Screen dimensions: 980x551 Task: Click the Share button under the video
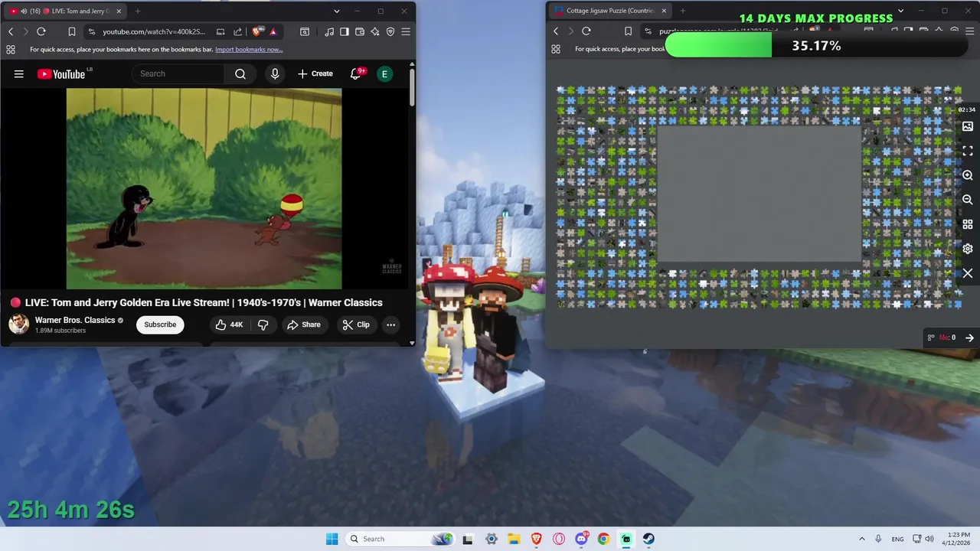(304, 324)
